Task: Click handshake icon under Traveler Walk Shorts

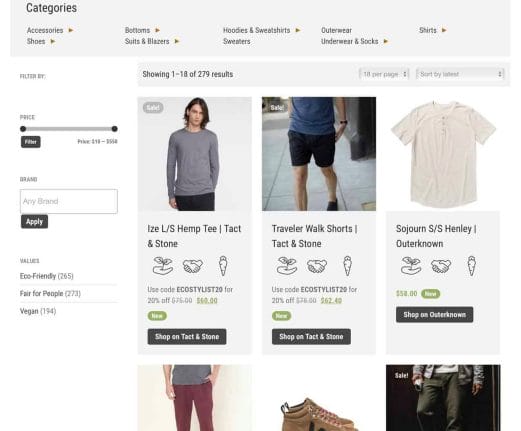Action: tap(317, 266)
